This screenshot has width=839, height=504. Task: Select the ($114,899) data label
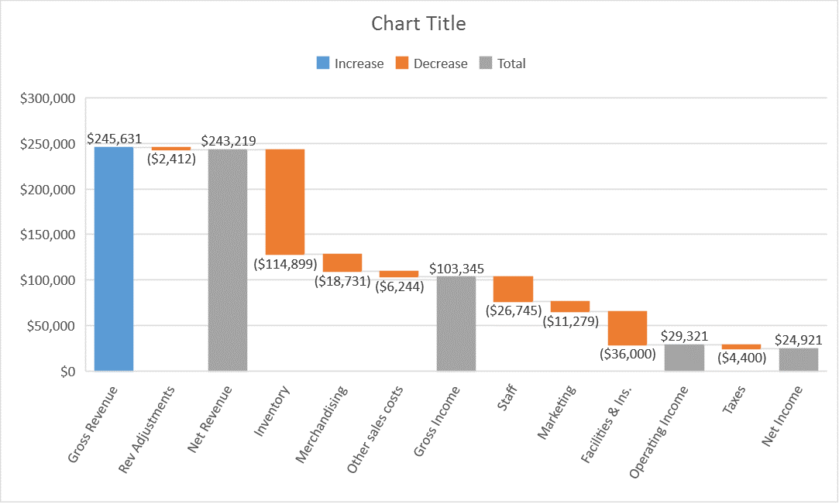coord(284,264)
